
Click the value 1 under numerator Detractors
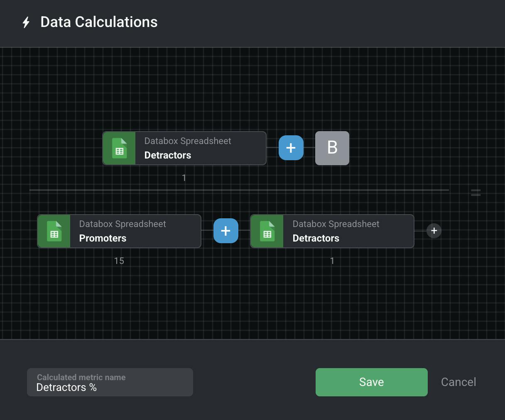coord(184,178)
